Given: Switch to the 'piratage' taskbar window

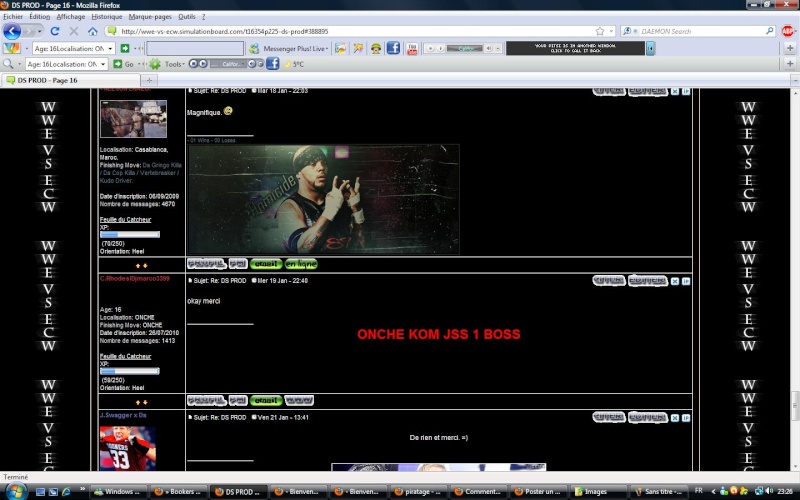Looking at the screenshot, I should pyautogui.click(x=417, y=491).
